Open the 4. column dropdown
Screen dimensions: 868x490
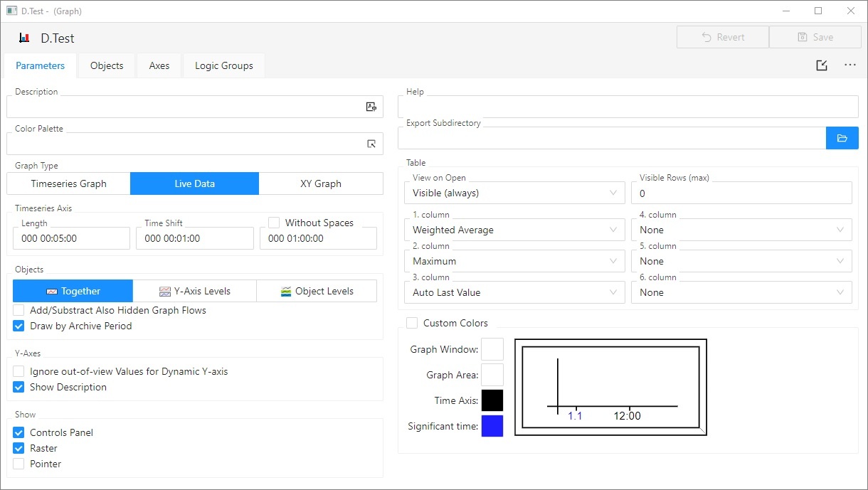[741, 230]
